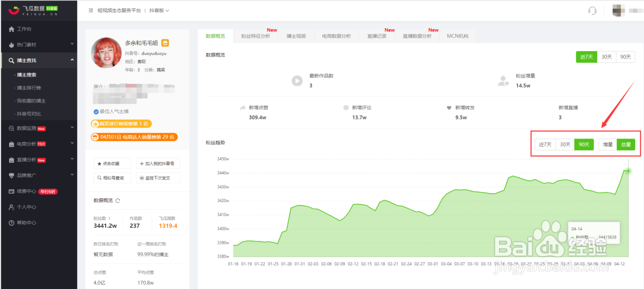Enable the 30天 overview filter

click(x=606, y=57)
